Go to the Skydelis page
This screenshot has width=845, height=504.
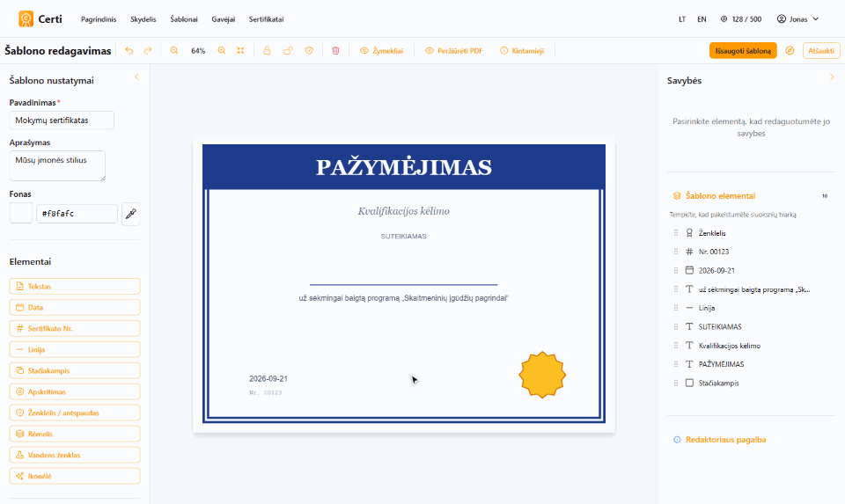click(143, 18)
